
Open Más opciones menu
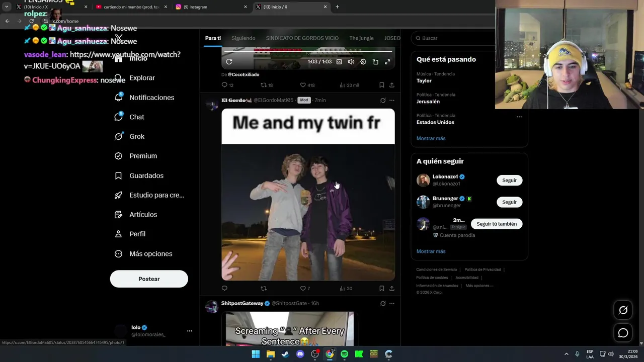[x=143, y=254]
